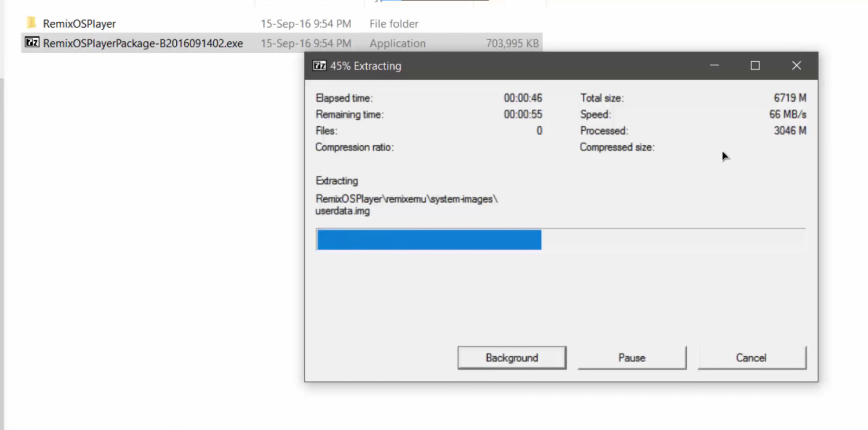Click the speed value 66 MB/s
Image resolution: width=868 pixels, height=430 pixels.
point(788,114)
